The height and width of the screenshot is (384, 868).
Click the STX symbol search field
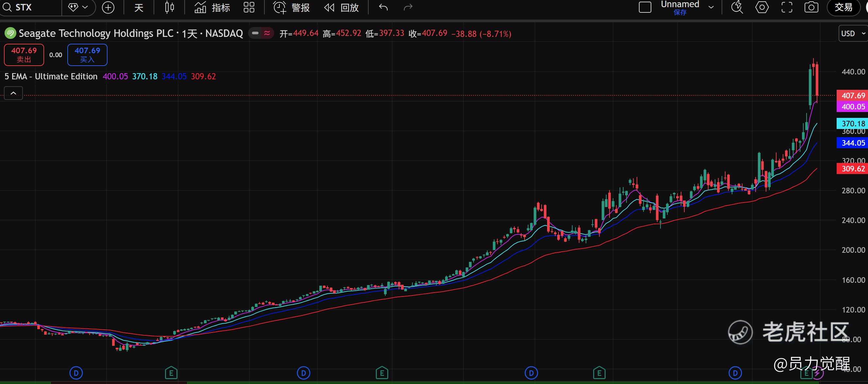point(30,8)
